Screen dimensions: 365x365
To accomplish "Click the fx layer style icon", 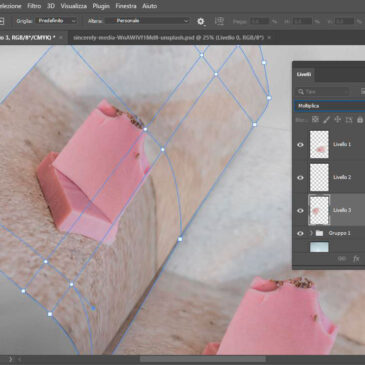I will 356,259.
